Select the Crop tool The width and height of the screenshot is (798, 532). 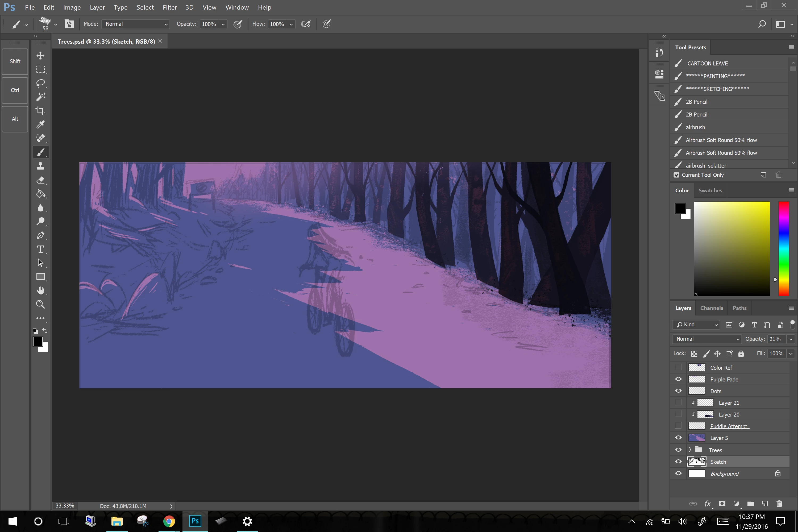click(40, 111)
